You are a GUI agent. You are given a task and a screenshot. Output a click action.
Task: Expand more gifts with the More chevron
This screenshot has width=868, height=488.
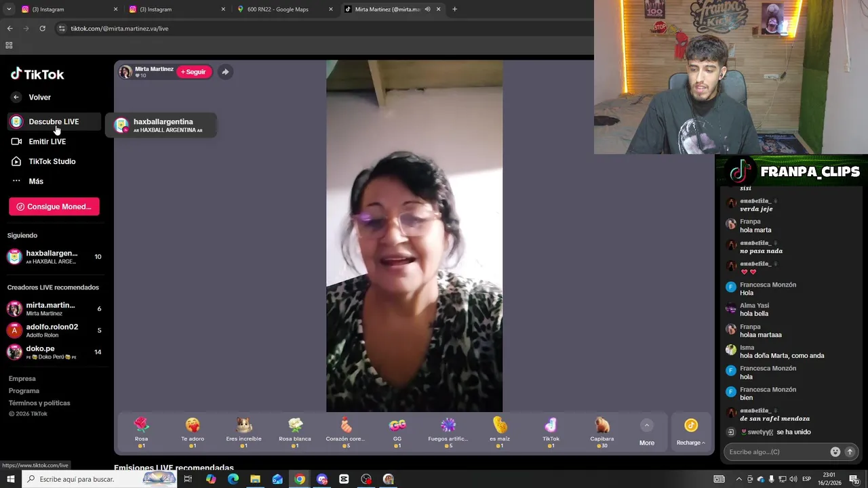[x=647, y=426]
